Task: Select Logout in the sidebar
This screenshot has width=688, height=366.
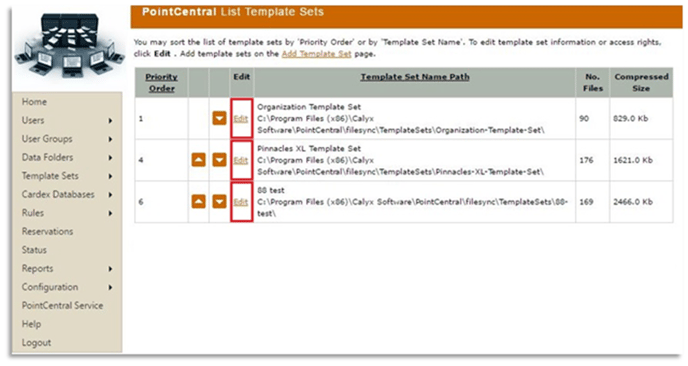Action: pyautogui.click(x=36, y=343)
